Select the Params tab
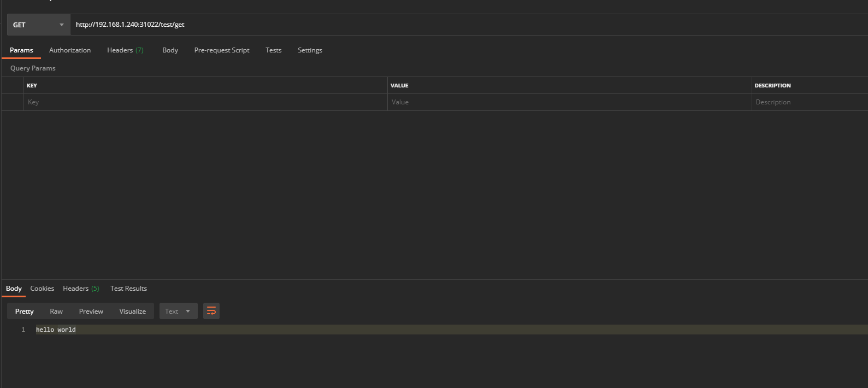The width and height of the screenshot is (868, 388). tap(21, 50)
